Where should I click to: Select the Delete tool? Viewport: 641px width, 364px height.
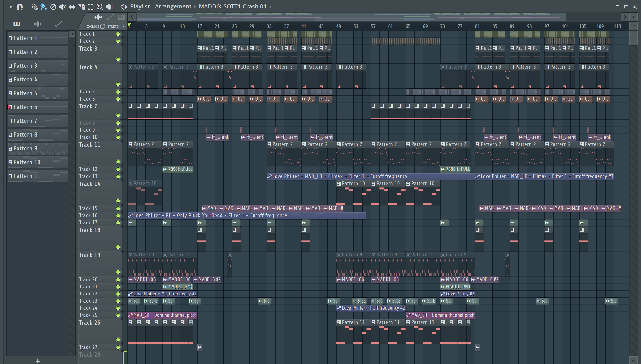pos(53,7)
